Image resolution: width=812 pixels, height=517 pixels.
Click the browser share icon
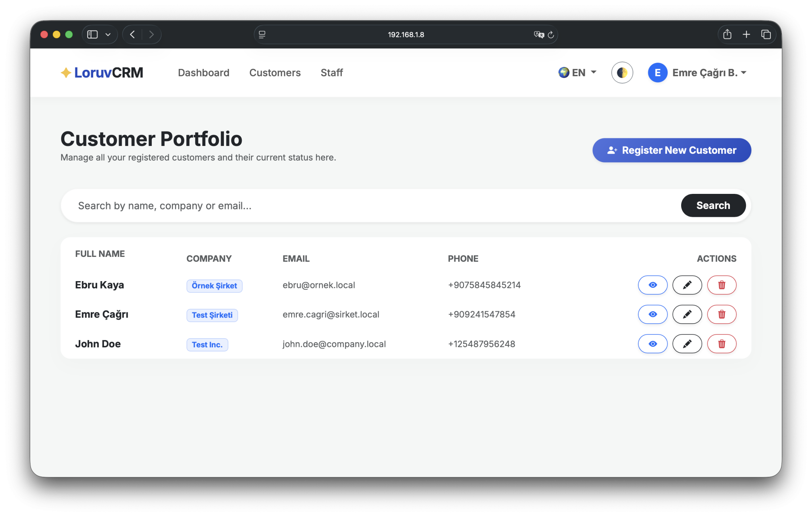tap(727, 34)
